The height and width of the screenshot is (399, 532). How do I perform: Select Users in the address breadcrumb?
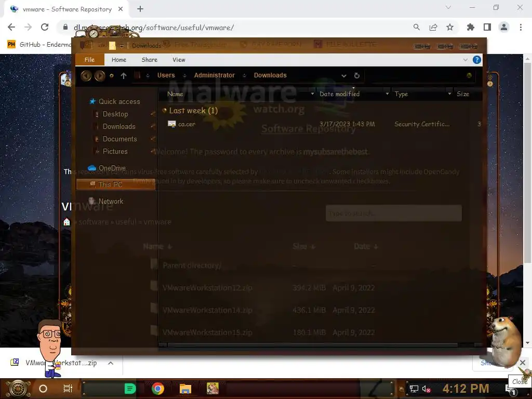point(166,75)
